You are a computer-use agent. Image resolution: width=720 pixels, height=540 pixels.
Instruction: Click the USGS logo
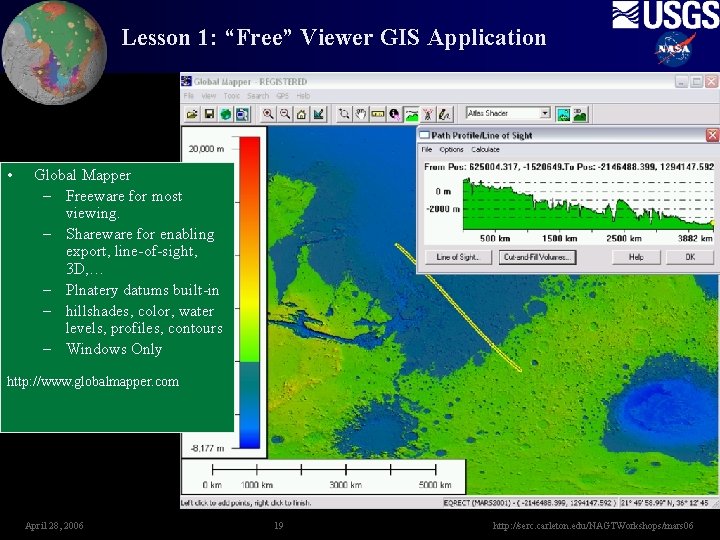pos(665,15)
